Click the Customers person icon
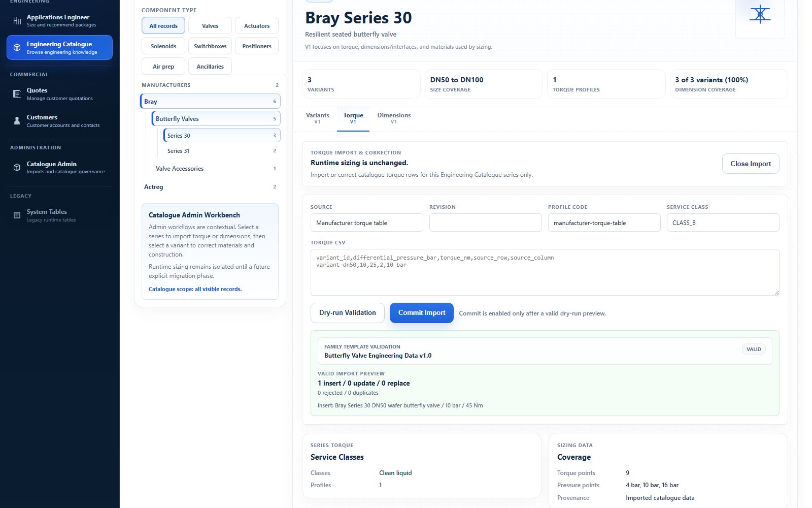Screen dimensions: 812x508 point(17,121)
